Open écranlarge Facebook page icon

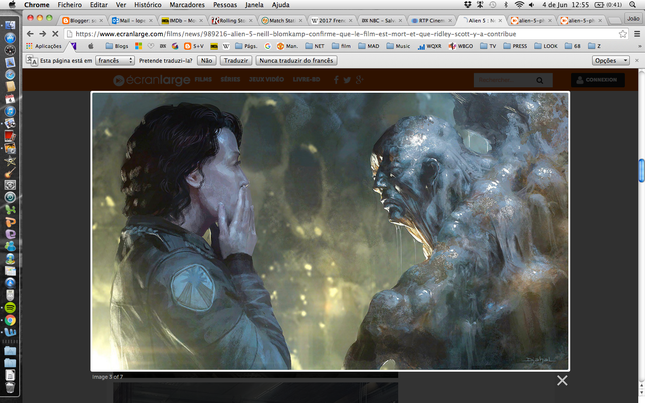(336, 80)
